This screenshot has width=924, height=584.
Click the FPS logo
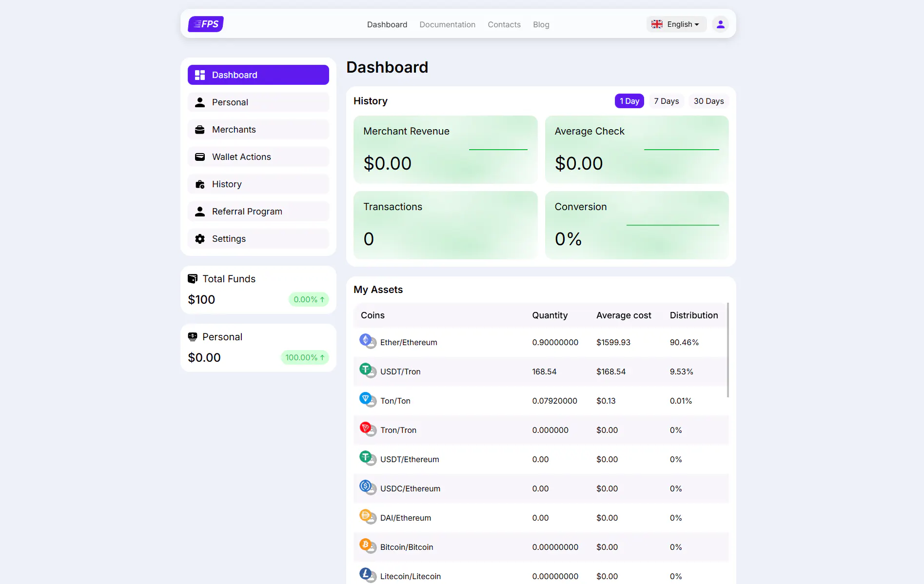206,24
